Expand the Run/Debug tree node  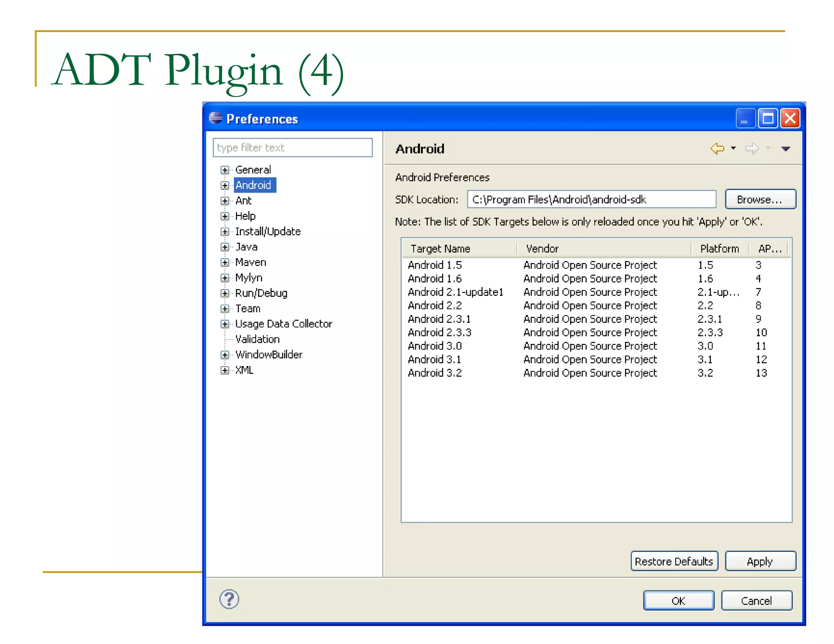[225, 293]
